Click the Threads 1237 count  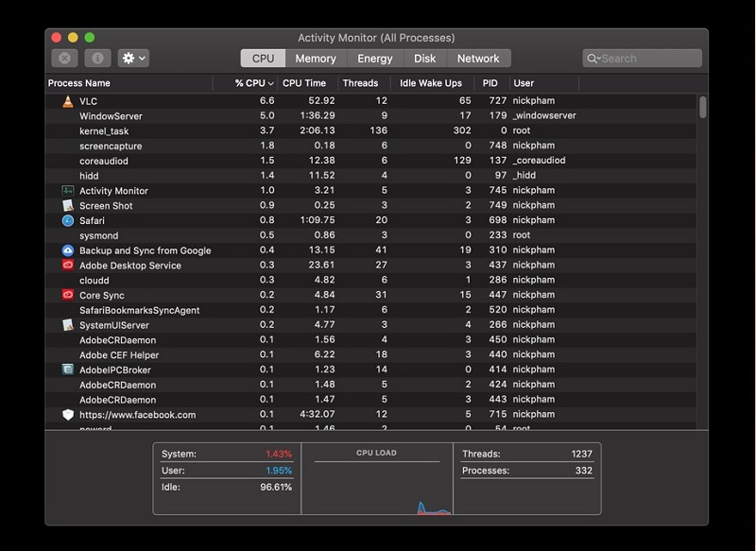pyautogui.click(x=581, y=454)
